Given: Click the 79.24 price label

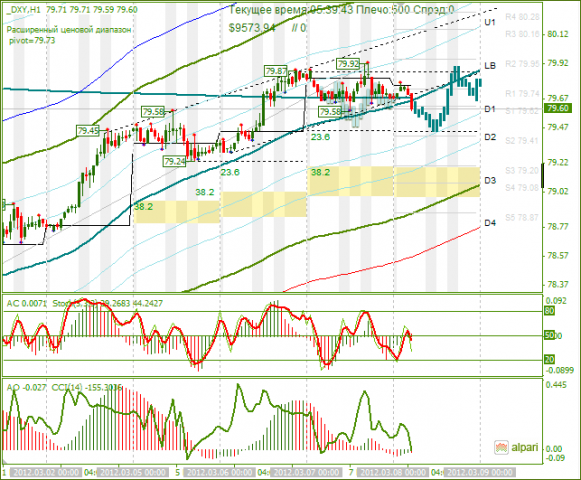Looking at the screenshot, I should tap(175, 162).
